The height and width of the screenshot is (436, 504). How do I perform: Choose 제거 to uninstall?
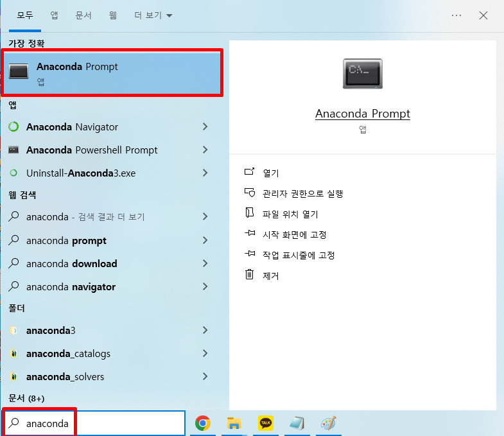[x=271, y=276]
